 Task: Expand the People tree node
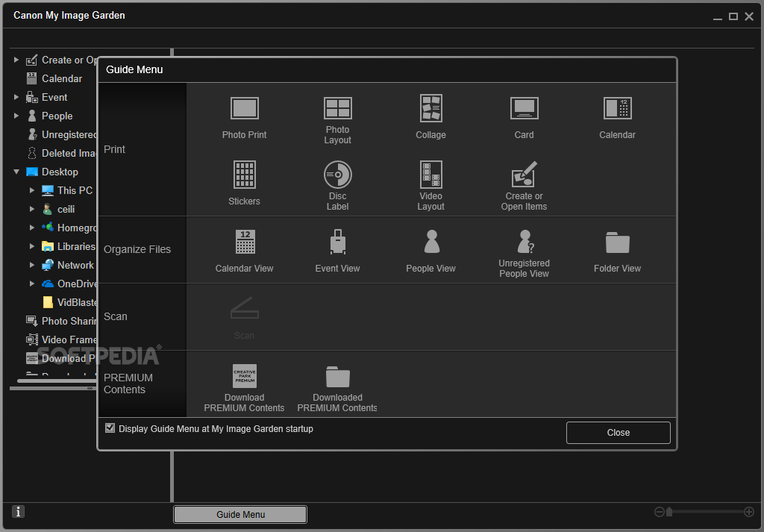pos(16,116)
